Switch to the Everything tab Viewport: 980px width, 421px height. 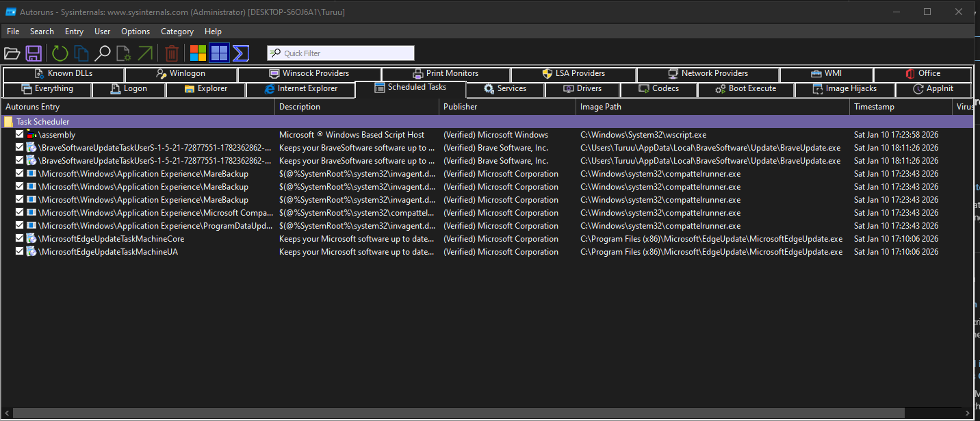click(47, 89)
